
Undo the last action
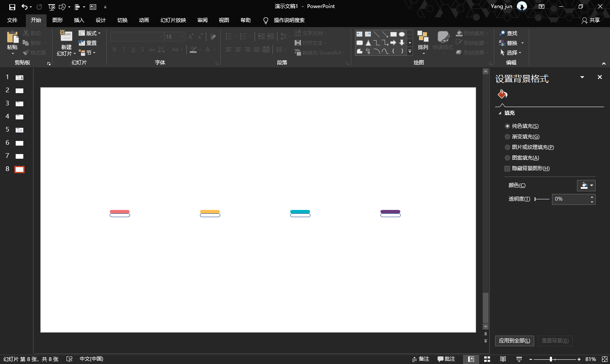point(25,7)
